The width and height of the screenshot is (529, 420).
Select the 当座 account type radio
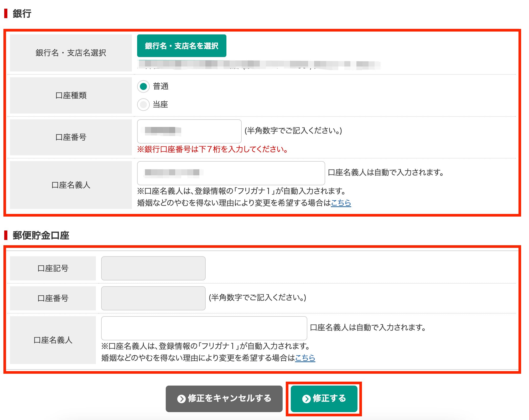[143, 105]
